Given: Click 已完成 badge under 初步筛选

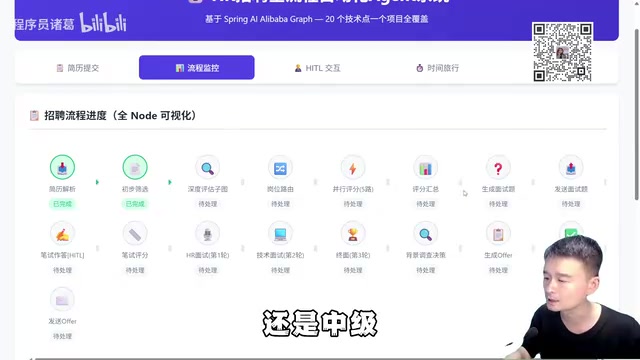Looking at the screenshot, I should point(135,204).
